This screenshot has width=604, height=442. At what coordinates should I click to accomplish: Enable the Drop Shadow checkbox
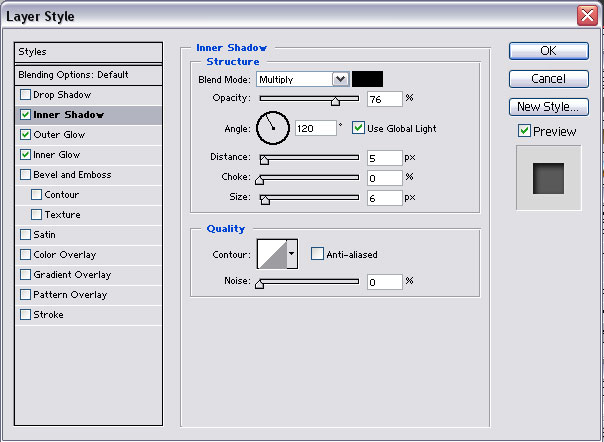(25, 95)
